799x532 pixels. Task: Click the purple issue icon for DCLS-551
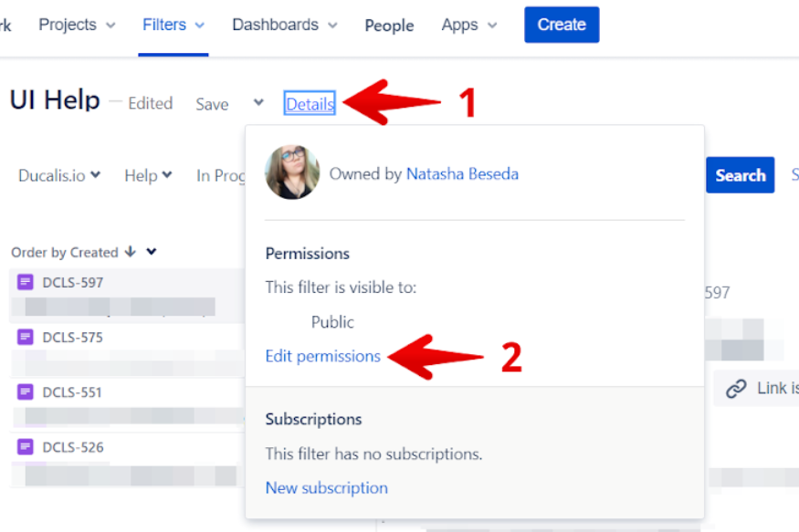coord(24,392)
